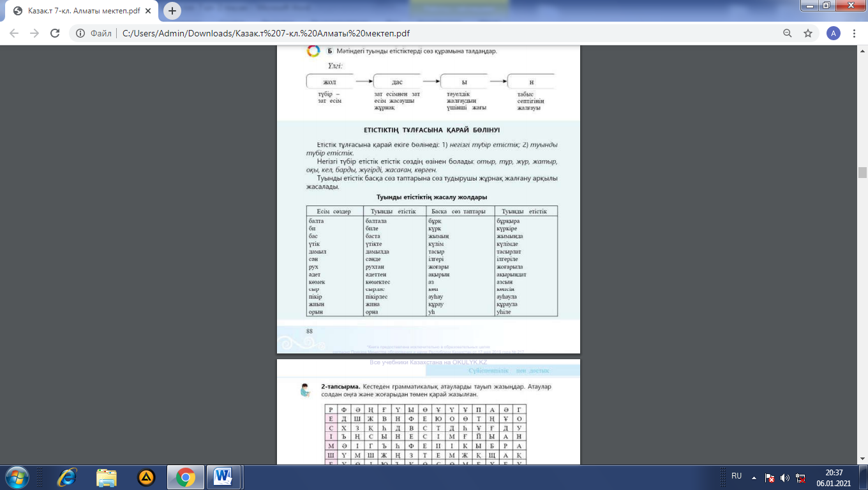
Task: Switch to Chrome on the taskbar
Action: pos(186,477)
